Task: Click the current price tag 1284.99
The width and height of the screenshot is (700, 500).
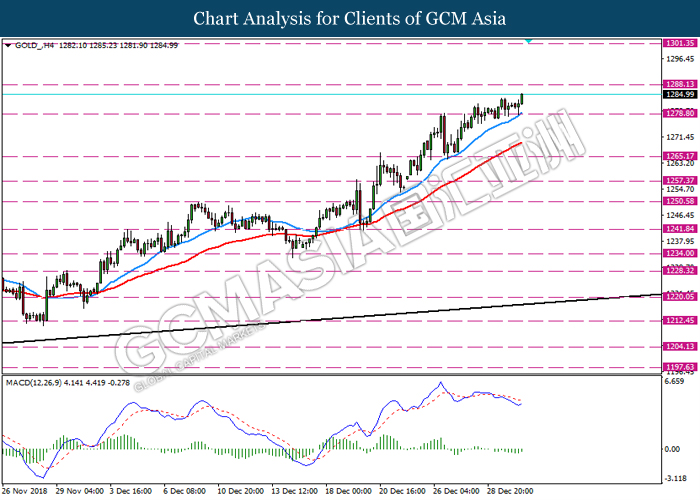Action: (680, 94)
